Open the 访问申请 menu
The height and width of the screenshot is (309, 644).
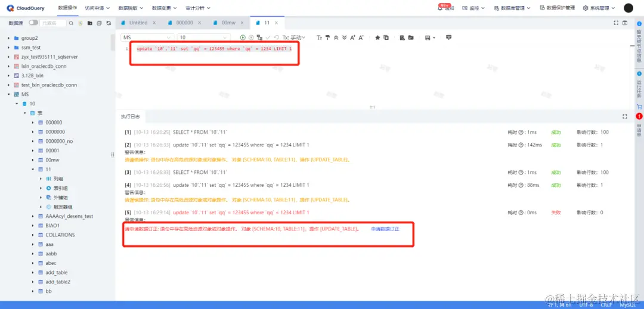coord(97,8)
